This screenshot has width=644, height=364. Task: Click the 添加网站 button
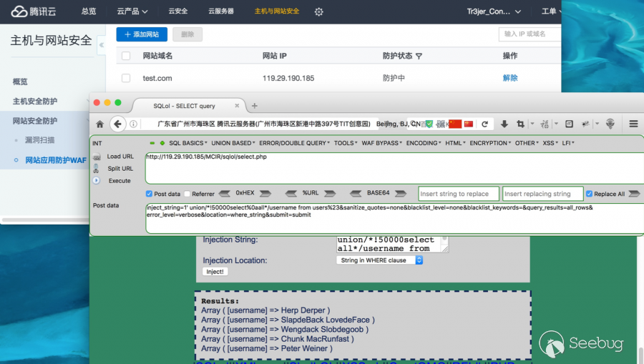[x=142, y=34]
